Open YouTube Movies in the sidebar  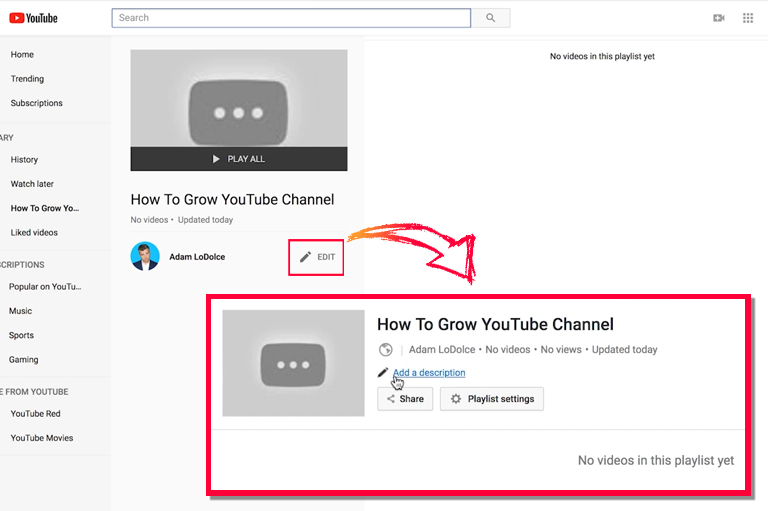pyautogui.click(x=42, y=438)
